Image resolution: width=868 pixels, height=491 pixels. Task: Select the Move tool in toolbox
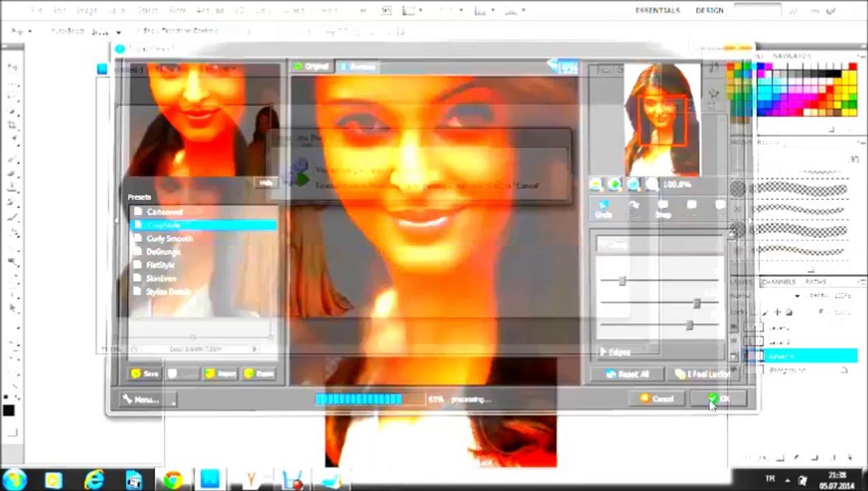(x=12, y=67)
